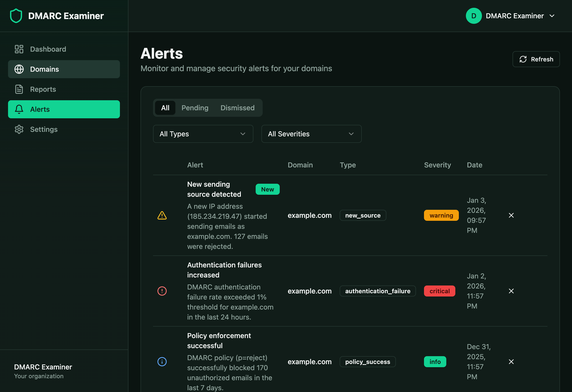Select the Domains globe icon
This screenshot has width=572, height=392.
click(x=19, y=69)
